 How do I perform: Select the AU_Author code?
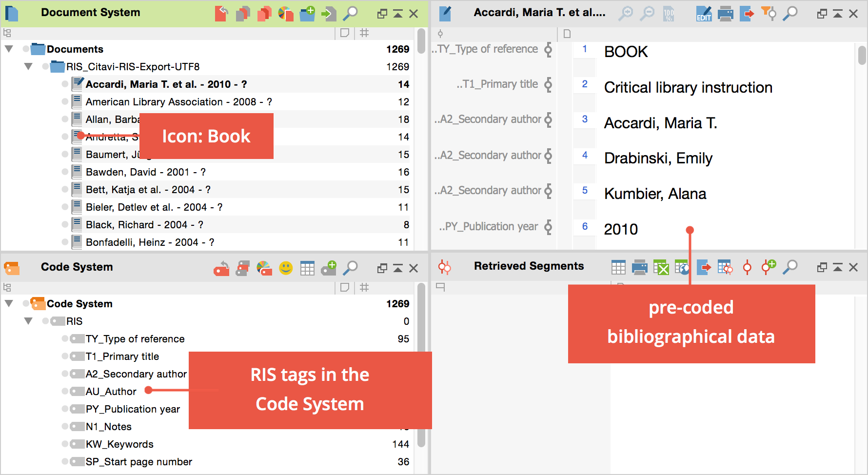point(111,392)
